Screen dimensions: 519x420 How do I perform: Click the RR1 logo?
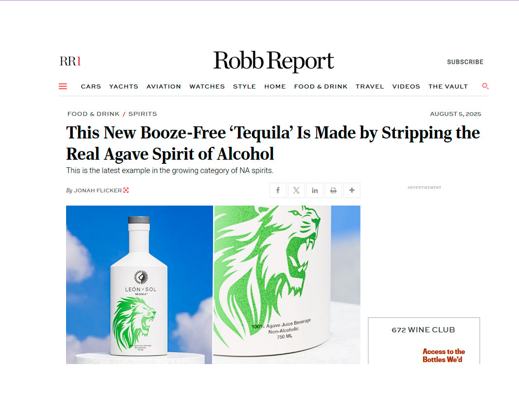coord(70,61)
